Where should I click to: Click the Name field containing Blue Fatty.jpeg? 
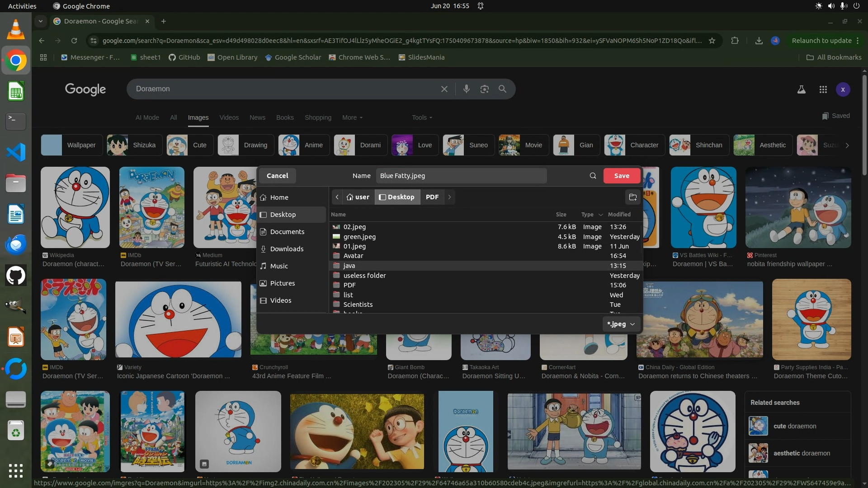[461, 176]
